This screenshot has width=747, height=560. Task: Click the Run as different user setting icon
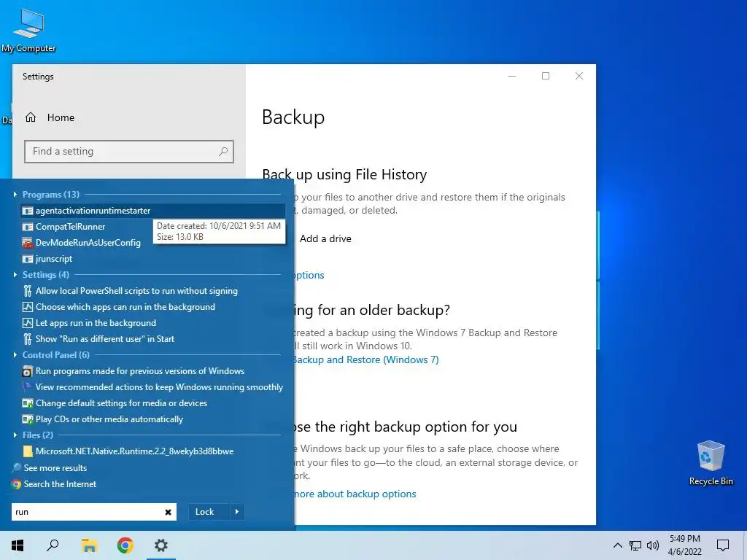pos(28,339)
